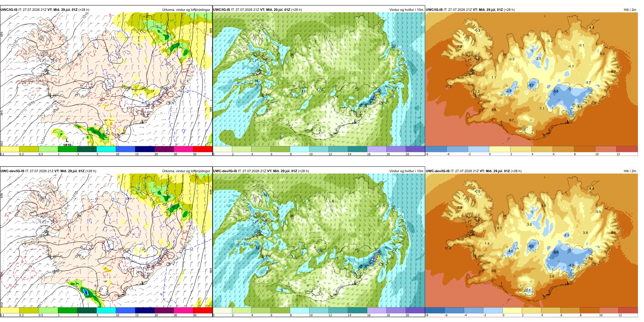Choose the blue -6 swatch in UWC/IG-IS temperature legend

(x=436, y=149)
